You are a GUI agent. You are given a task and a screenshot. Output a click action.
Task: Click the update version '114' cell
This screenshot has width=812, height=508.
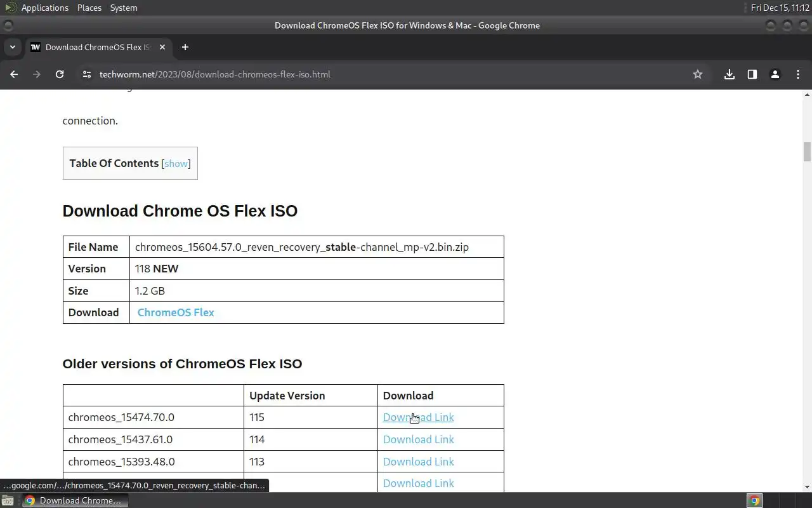tap(311, 439)
